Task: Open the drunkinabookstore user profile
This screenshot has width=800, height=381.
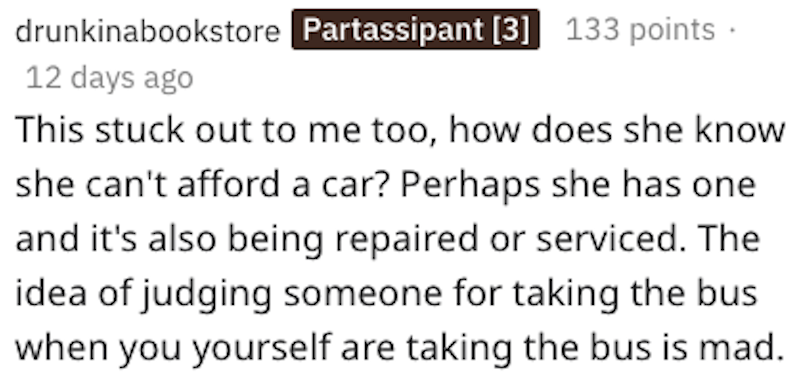Action: click(148, 32)
